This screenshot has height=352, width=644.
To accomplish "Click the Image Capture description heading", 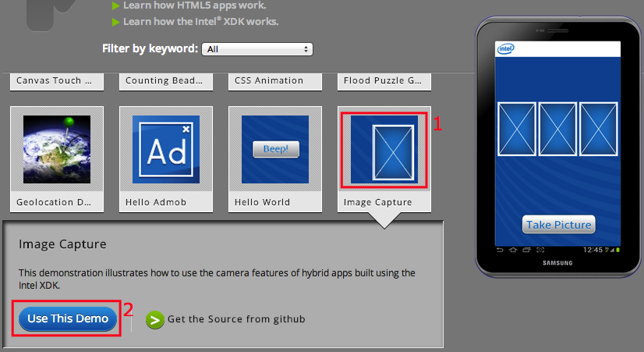I will coord(62,244).
